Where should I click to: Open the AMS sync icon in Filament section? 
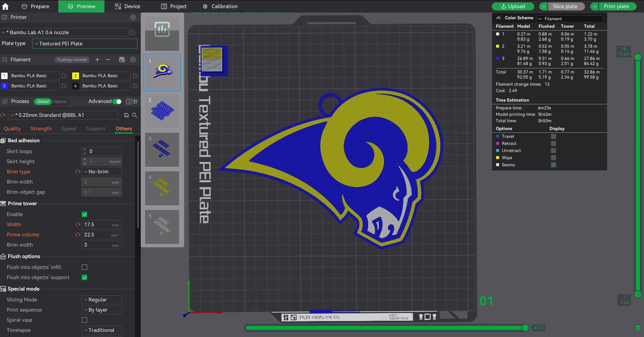pyautogui.click(x=122, y=60)
